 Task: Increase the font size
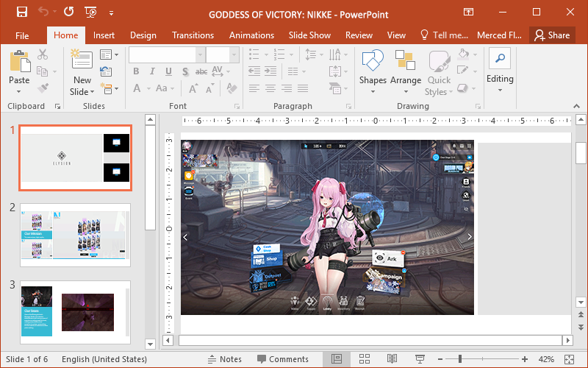point(193,88)
